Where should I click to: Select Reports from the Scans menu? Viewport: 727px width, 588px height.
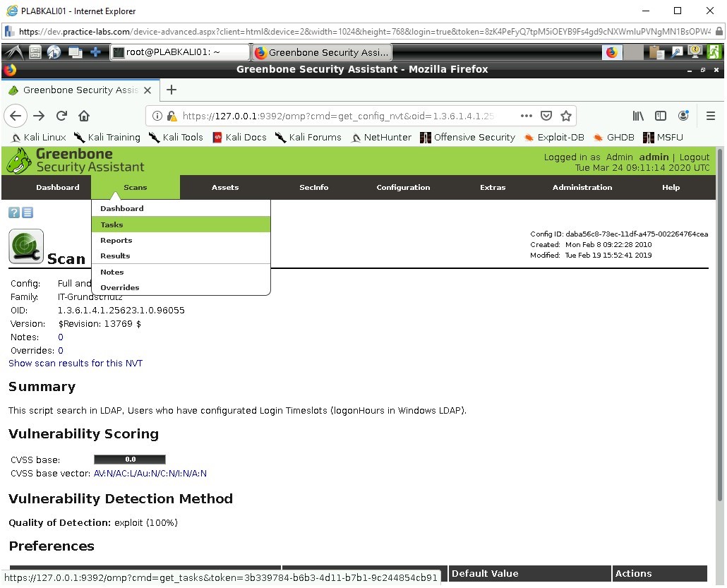pyautogui.click(x=116, y=240)
